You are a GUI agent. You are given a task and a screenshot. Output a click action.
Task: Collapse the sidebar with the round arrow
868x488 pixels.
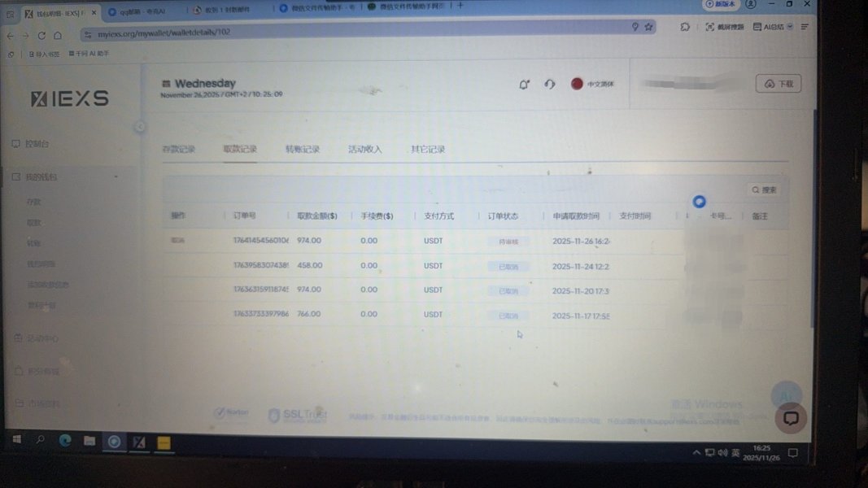(x=140, y=127)
